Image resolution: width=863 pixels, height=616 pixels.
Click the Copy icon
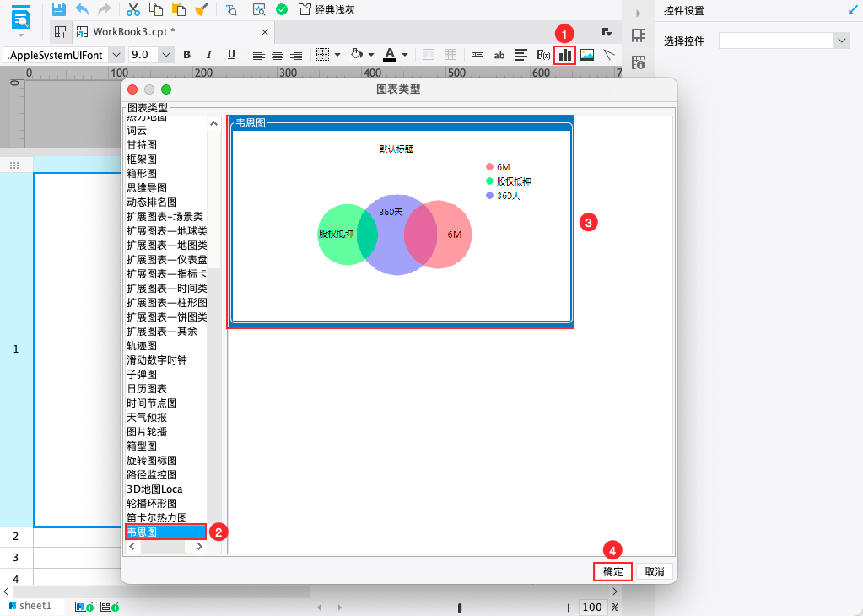click(x=156, y=9)
